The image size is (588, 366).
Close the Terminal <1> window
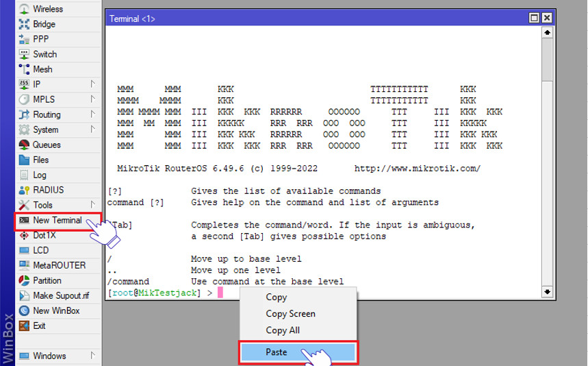click(547, 18)
